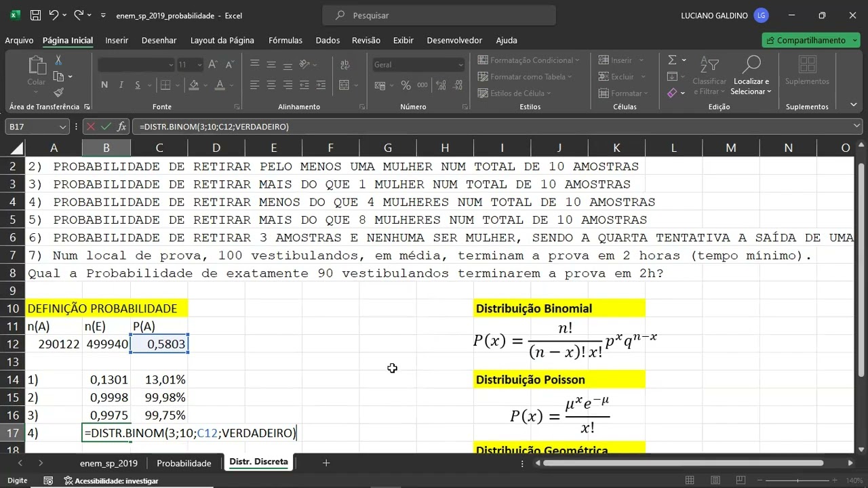Viewport: 868px width, 488px height.
Task: Open the font name dropdown
Action: click(170, 65)
